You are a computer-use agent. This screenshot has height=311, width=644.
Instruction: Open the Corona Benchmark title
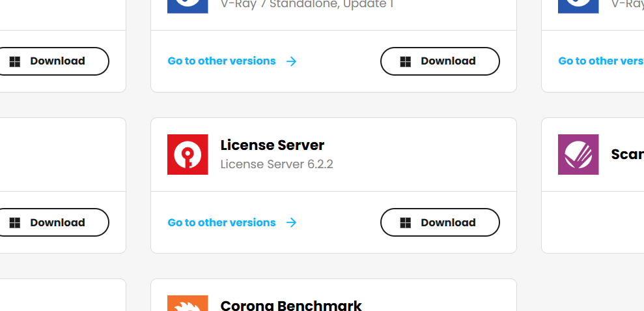[x=291, y=305]
